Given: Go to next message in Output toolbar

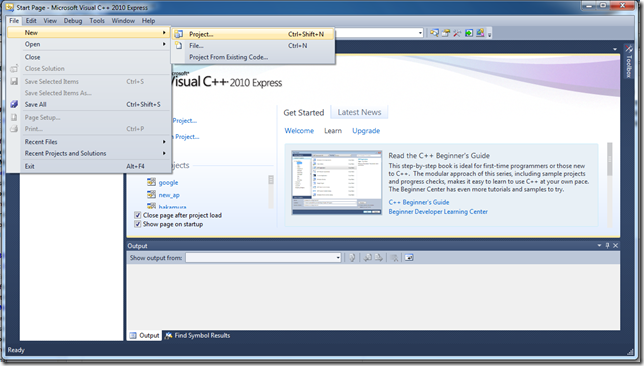Looking at the screenshot, I should (379, 258).
